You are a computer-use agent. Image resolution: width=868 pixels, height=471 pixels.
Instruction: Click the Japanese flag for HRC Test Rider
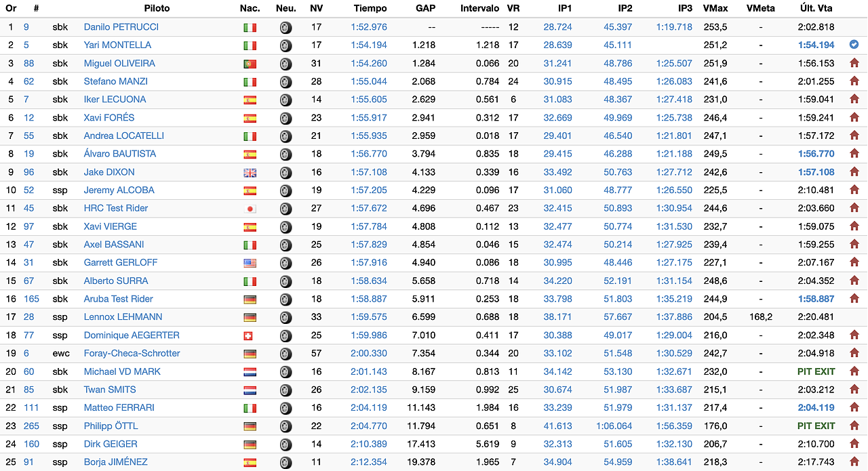250,208
